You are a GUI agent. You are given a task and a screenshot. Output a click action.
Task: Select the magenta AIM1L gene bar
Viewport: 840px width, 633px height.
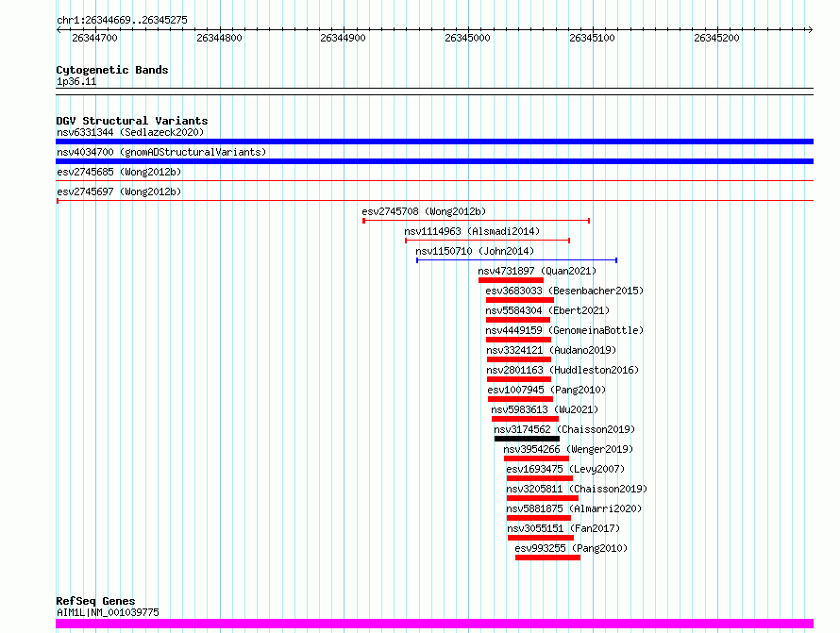(434, 624)
